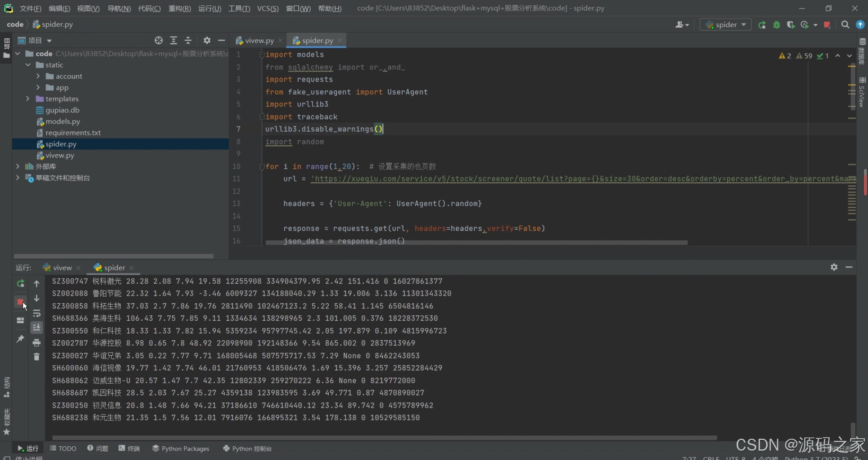Rerun the spider script with green rerun icon
The image size is (868, 460).
(x=20, y=284)
